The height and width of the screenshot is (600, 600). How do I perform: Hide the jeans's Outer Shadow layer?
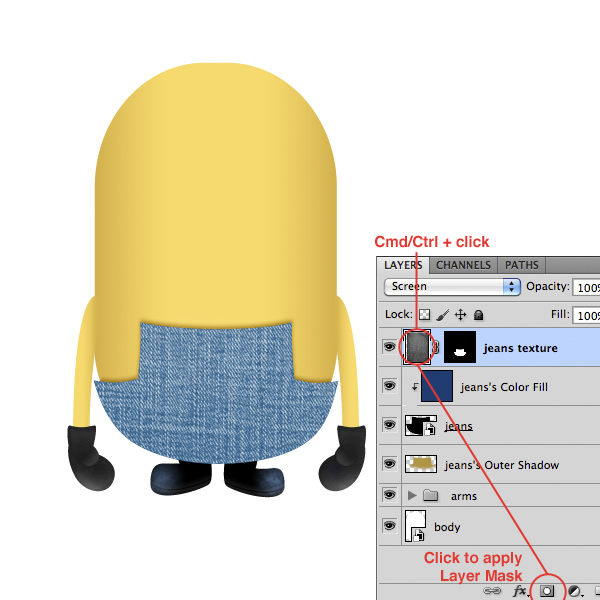pos(390,464)
